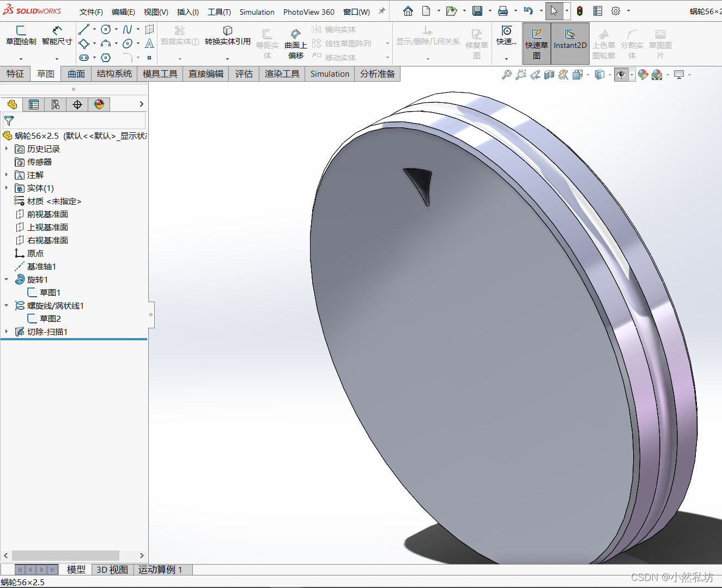
Task: Open the DisplayManager panel tab
Action: click(x=99, y=105)
